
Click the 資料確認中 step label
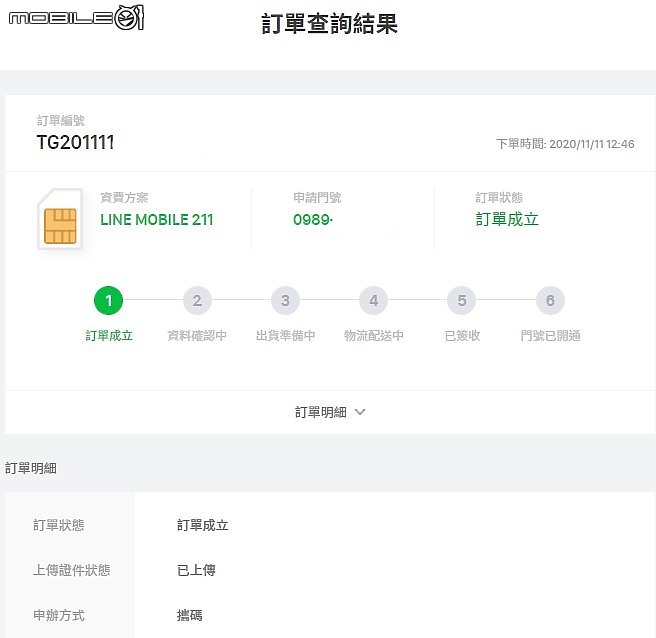197,336
